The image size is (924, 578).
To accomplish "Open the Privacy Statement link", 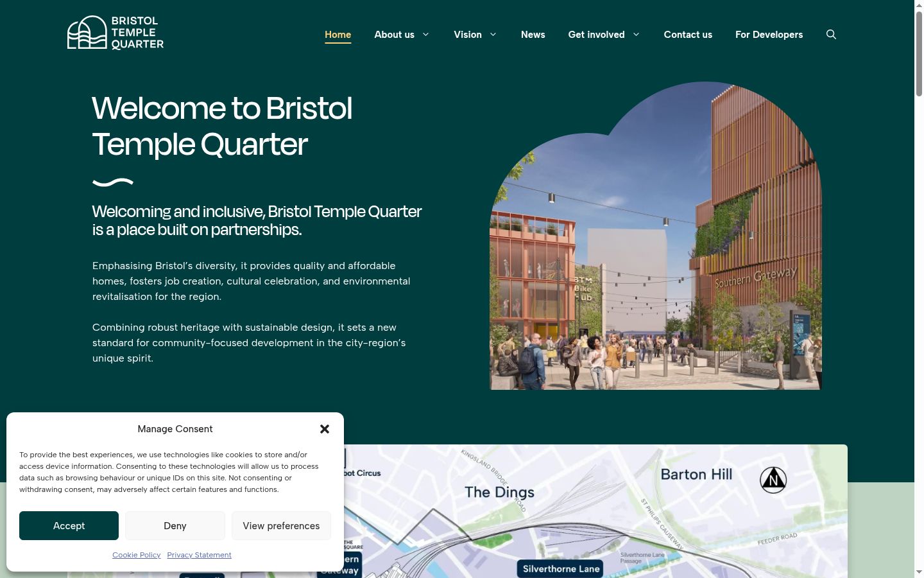I will coord(199,555).
